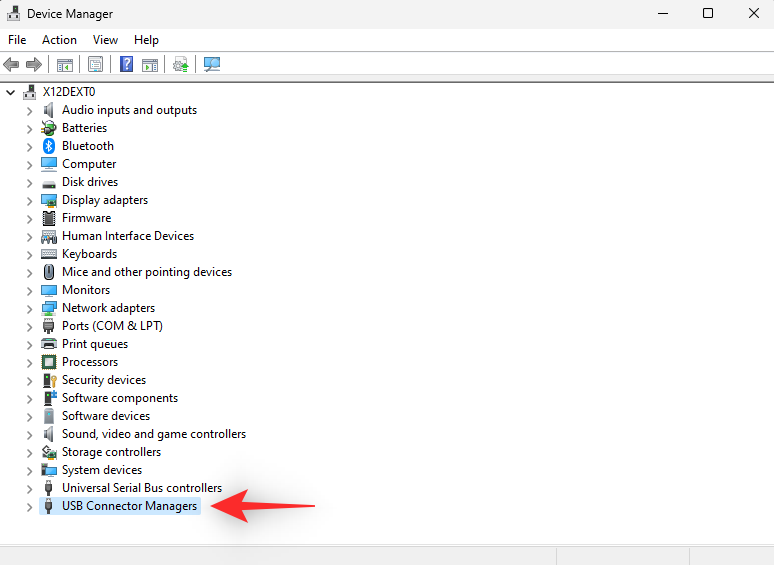Click the Disk drives category icon
Screen dimensions: 774x565
(48, 184)
